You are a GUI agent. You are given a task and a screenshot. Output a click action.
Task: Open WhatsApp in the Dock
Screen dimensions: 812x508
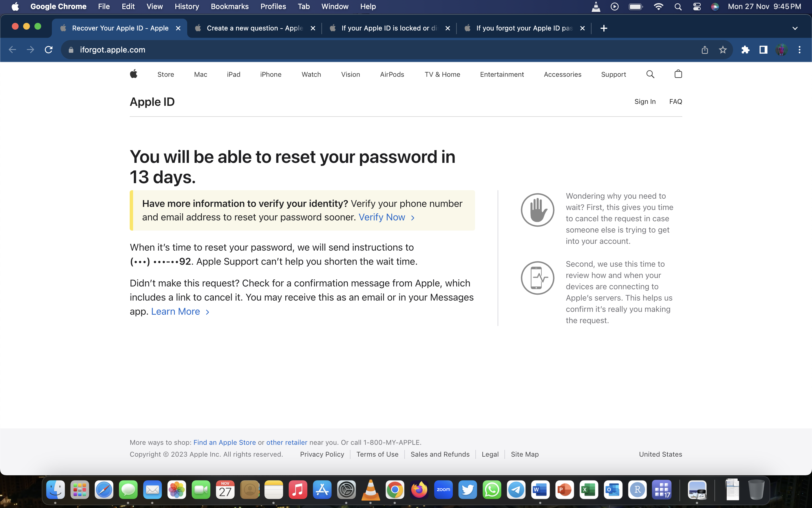coord(492,490)
